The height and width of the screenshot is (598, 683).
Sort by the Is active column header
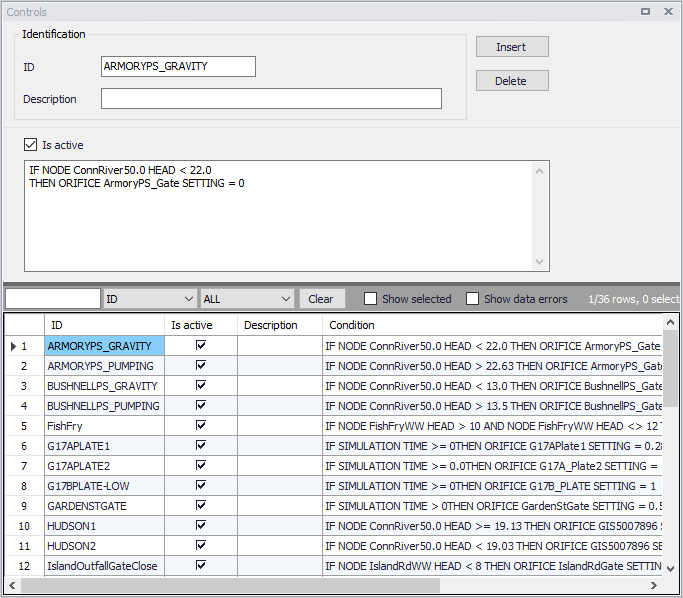[201, 325]
